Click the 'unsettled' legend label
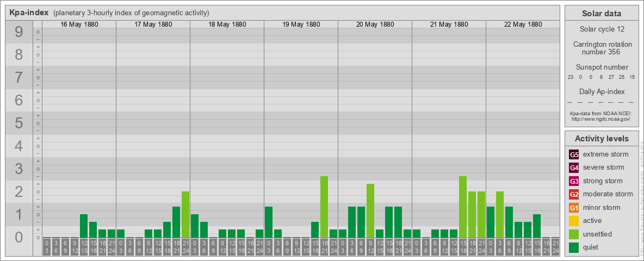Viewport: 644px width, 261px height. pos(597,234)
